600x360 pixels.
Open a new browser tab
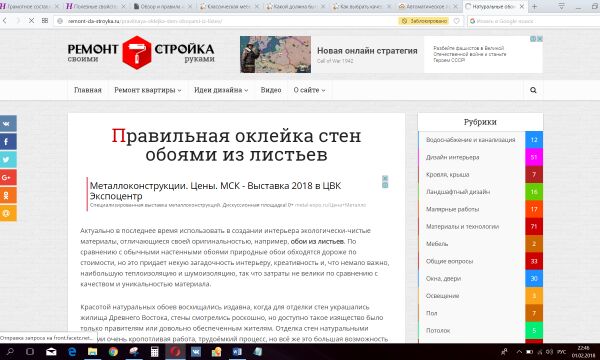(x=535, y=7)
